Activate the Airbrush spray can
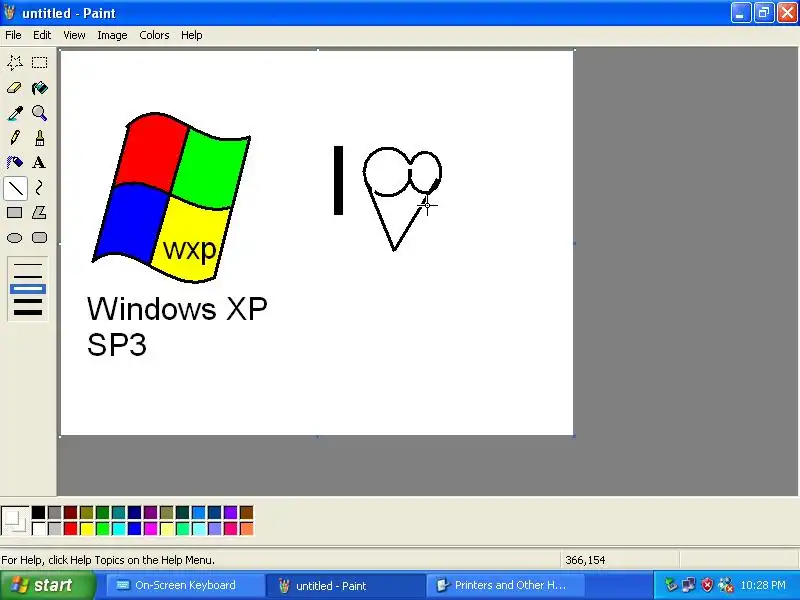Image resolution: width=800 pixels, height=600 pixels. pos(15,163)
